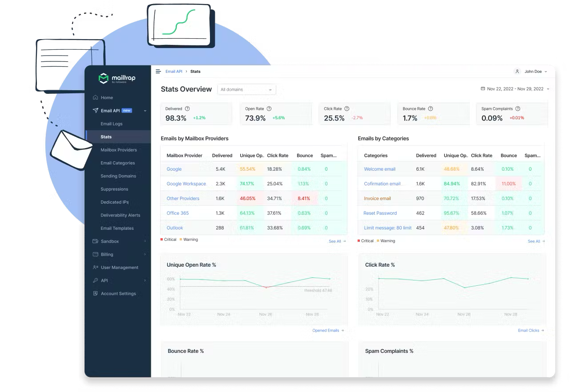This screenshot has height=392, width=573.
Task: Follow the Opened Emails link
Action: 327,330
